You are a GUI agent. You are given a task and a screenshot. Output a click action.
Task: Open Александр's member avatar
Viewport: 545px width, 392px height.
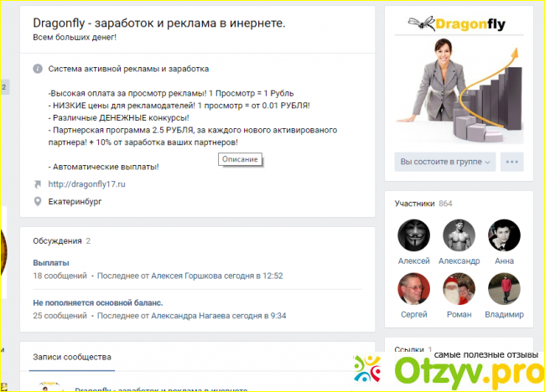[x=459, y=235]
